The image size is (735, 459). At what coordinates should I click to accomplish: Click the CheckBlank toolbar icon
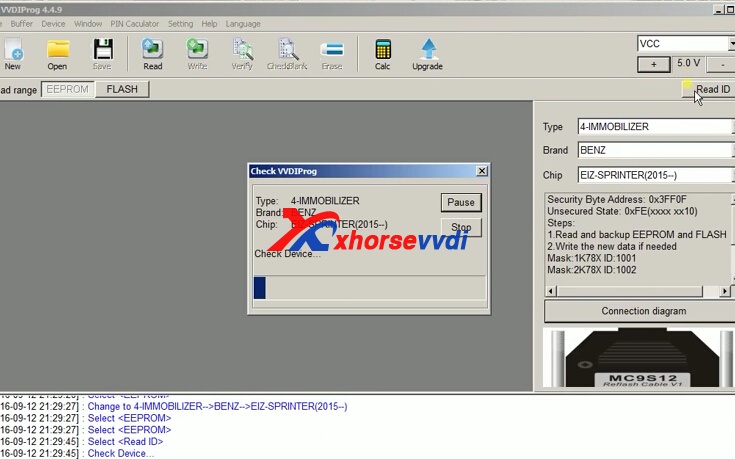click(x=287, y=53)
